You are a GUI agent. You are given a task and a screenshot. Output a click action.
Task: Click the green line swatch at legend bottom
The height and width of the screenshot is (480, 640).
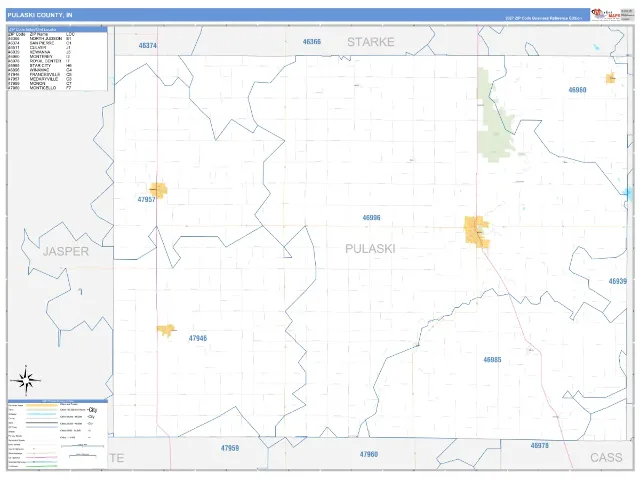pos(42,466)
